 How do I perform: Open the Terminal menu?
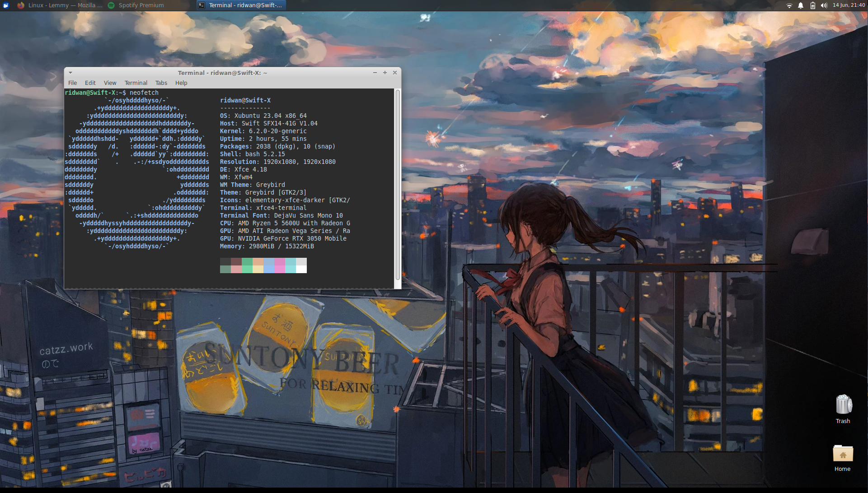tap(136, 83)
